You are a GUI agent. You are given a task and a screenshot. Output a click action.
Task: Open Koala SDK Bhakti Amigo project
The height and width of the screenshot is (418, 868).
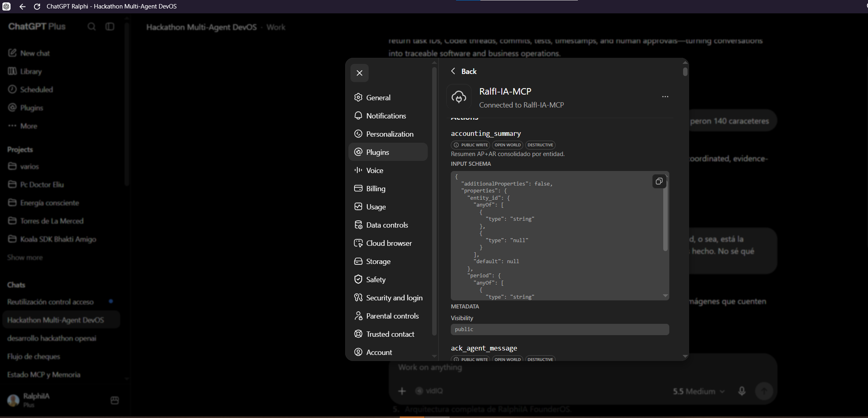point(61,239)
